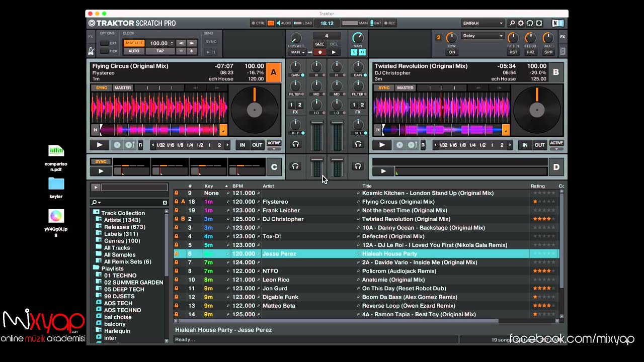644x362 pixels.
Task: Play deck A
Action: pyautogui.click(x=100, y=145)
